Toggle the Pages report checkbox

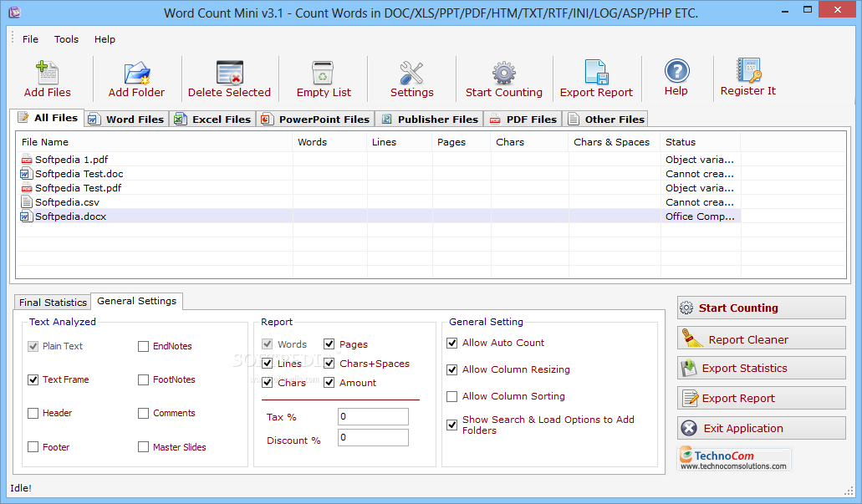(329, 344)
